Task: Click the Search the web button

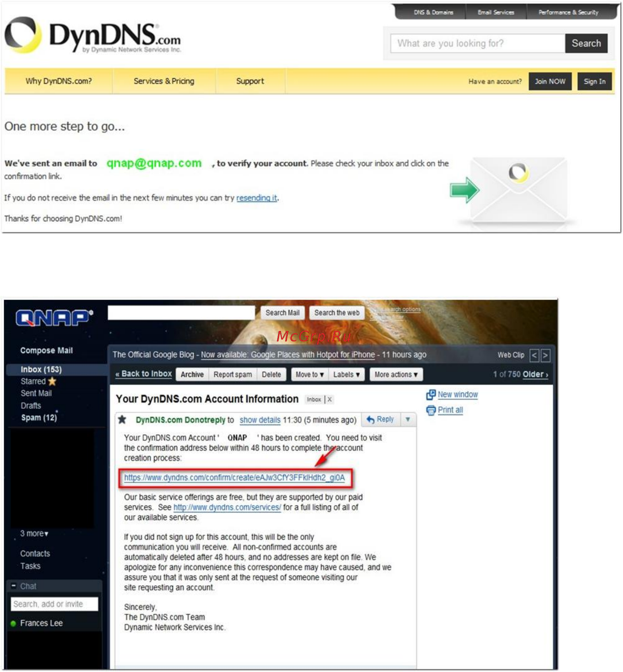Action: point(337,313)
